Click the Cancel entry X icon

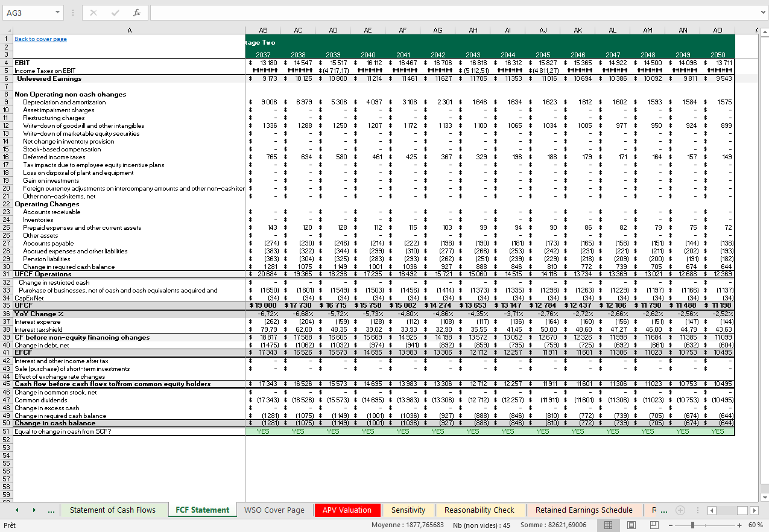click(x=93, y=13)
